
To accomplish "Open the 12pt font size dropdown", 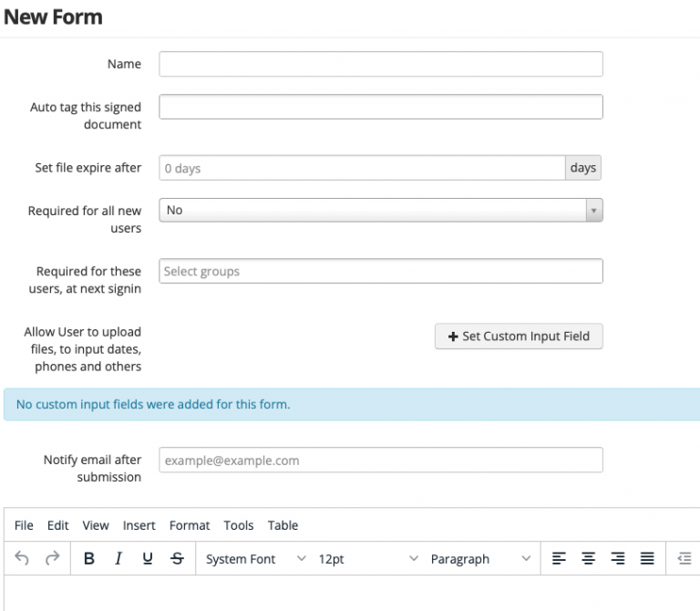I will [367, 559].
